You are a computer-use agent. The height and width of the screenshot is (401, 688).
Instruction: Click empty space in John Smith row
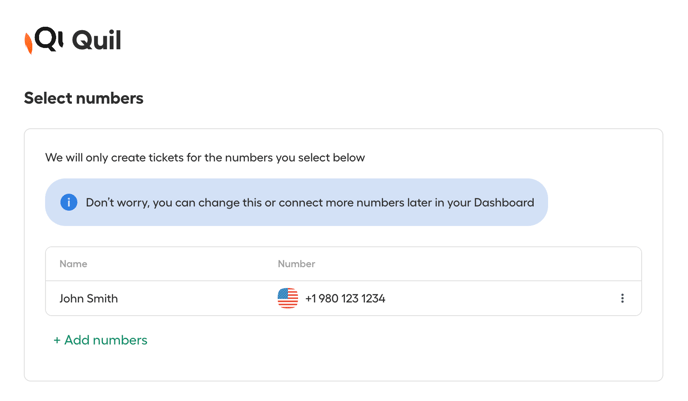point(500,298)
